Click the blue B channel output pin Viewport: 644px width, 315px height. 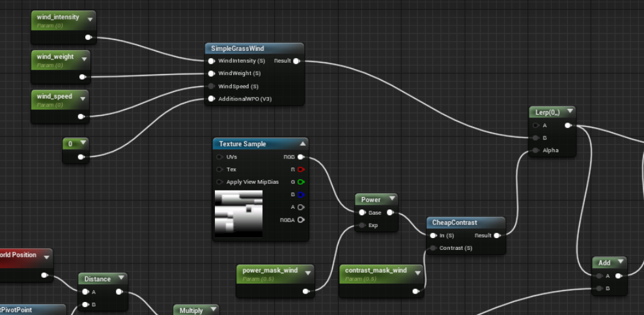click(301, 194)
